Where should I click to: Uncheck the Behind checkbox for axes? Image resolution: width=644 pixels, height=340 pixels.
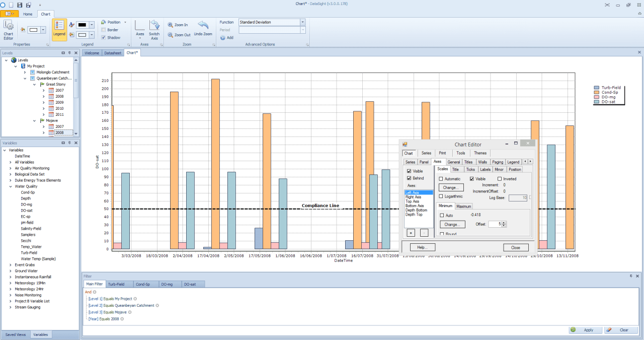[x=409, y=178]
